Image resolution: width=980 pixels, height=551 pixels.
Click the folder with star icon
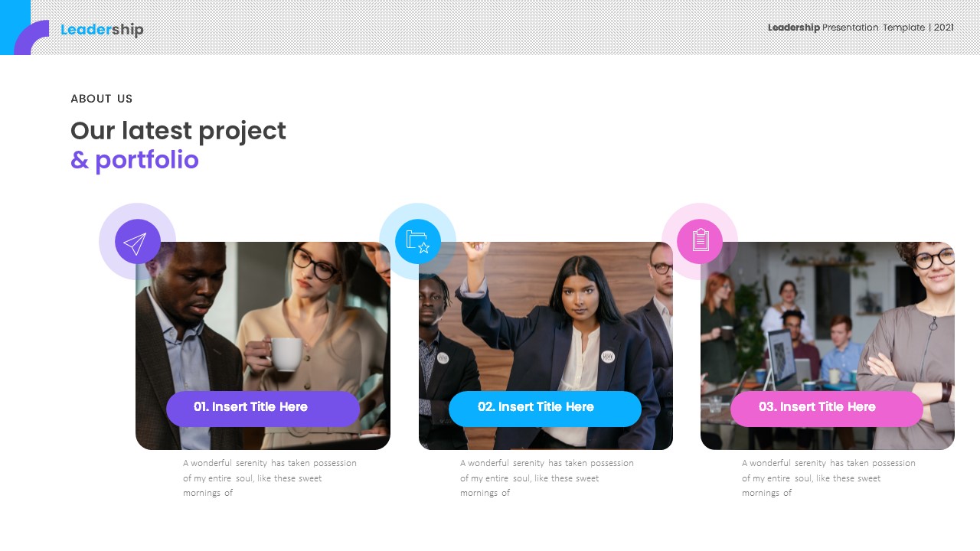click(417, 242)
